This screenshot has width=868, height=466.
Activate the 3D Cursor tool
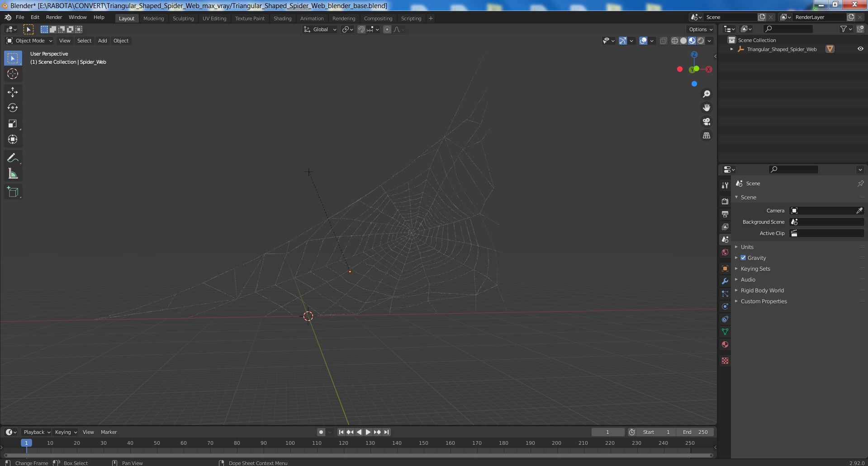tap(13, 74)
